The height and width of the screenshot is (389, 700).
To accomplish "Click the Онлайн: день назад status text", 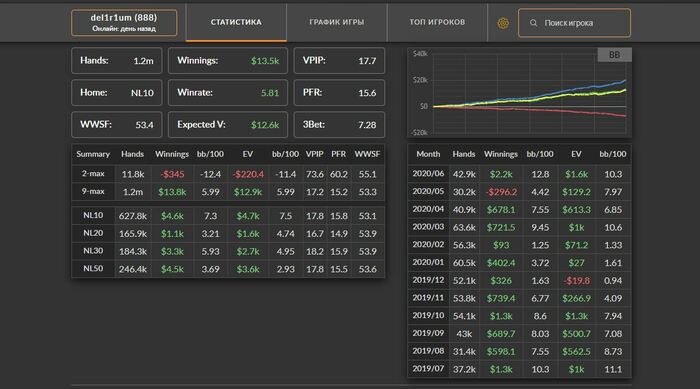I will pyautogui.click(x=124, y=29).
